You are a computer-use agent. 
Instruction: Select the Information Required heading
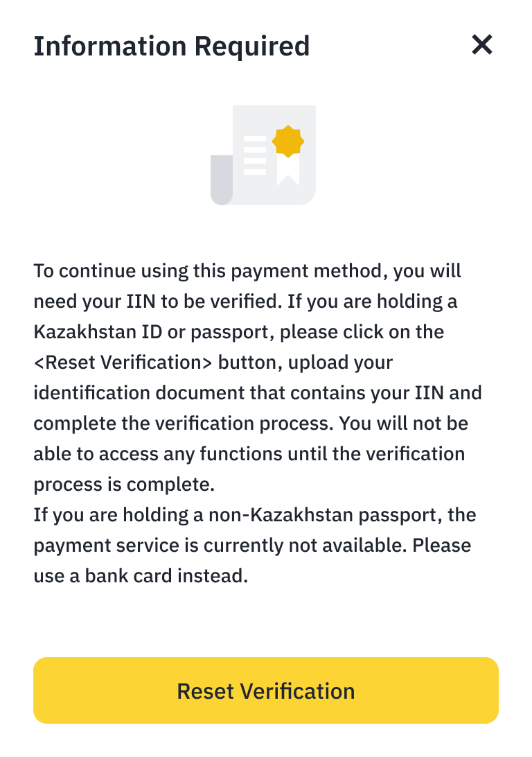pyautogui.click(x=171, y=46)
